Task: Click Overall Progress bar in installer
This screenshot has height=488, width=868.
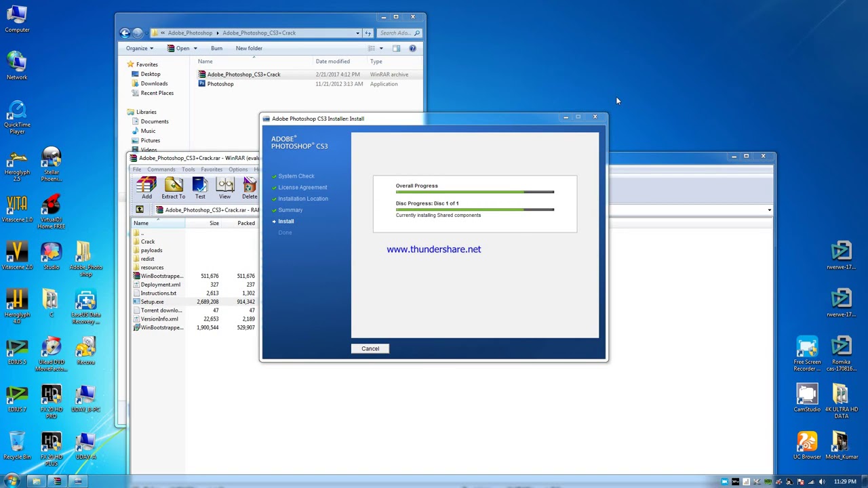Action: click(x=475, y=192)
